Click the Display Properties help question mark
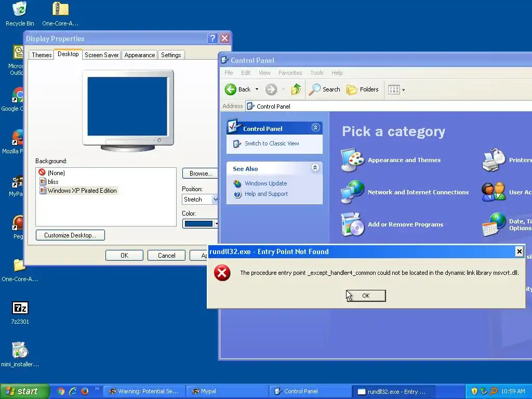Image resolution: width=532 pixels, height=399 pixels. click(212, 38)
